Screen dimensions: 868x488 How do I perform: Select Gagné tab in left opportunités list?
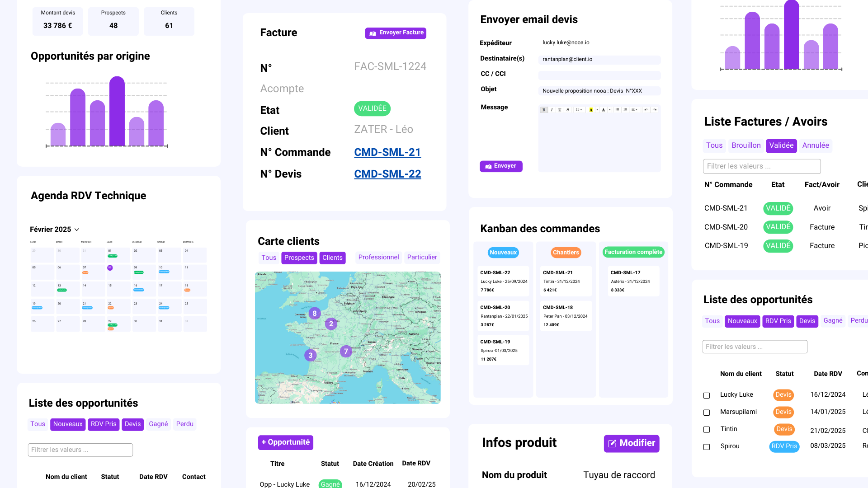(x=158, y=424)
